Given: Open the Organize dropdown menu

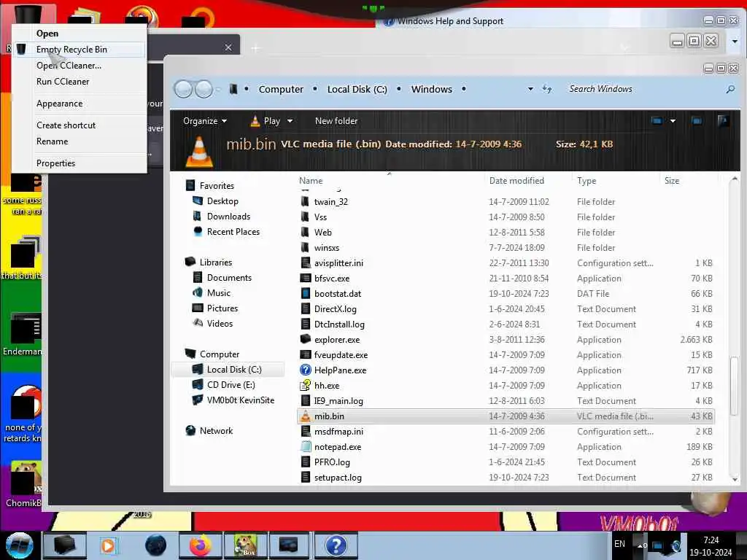Looking at the screenshot, I should point(205,121).
